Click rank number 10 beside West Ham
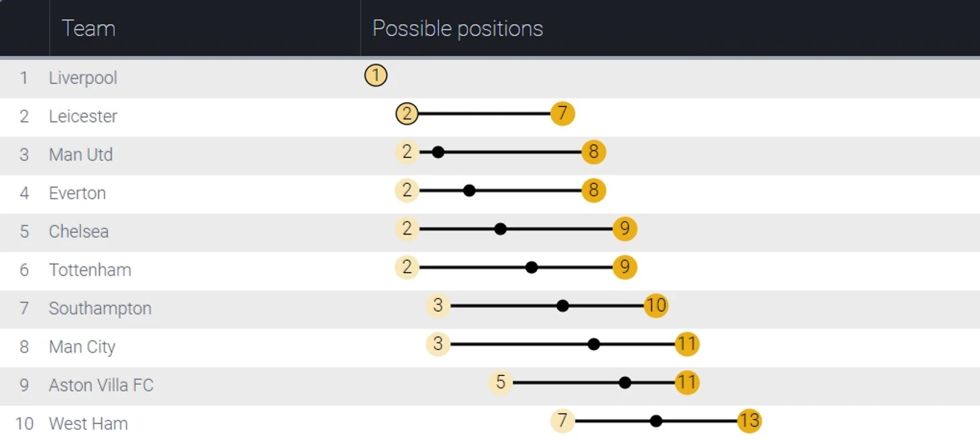980x442 pixels. click(24, 424)
